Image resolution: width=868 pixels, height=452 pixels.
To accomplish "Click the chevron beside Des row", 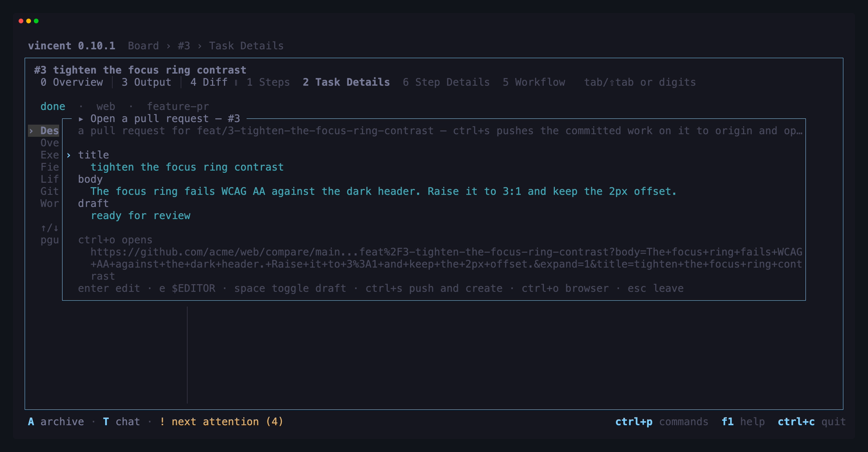I will pos(31,131).
